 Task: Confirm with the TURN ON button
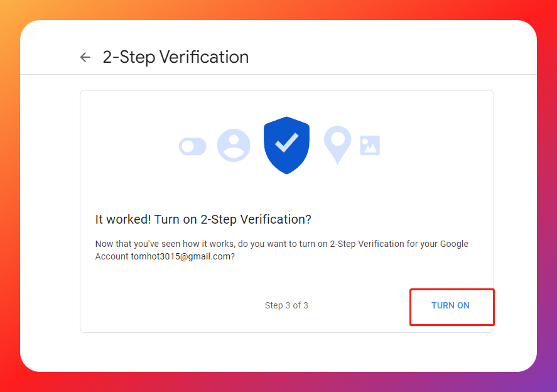[x=450, y=306]
